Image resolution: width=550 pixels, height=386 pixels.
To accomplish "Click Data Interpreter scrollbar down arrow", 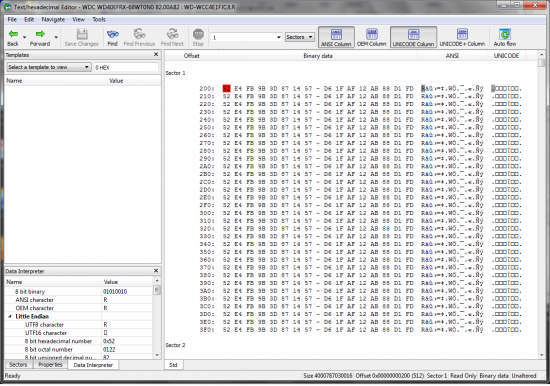I will pyautogui.click(x=157, y=355).
